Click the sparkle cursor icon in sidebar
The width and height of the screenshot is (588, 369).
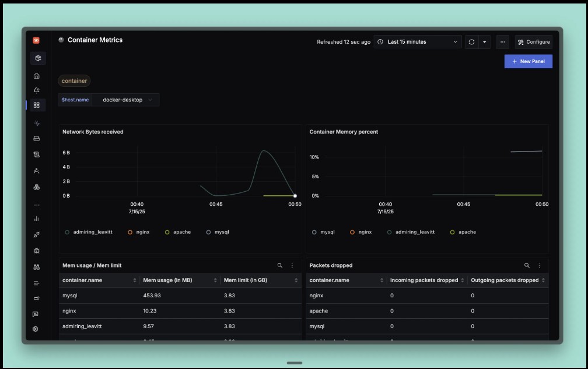(x=36, y=123)
